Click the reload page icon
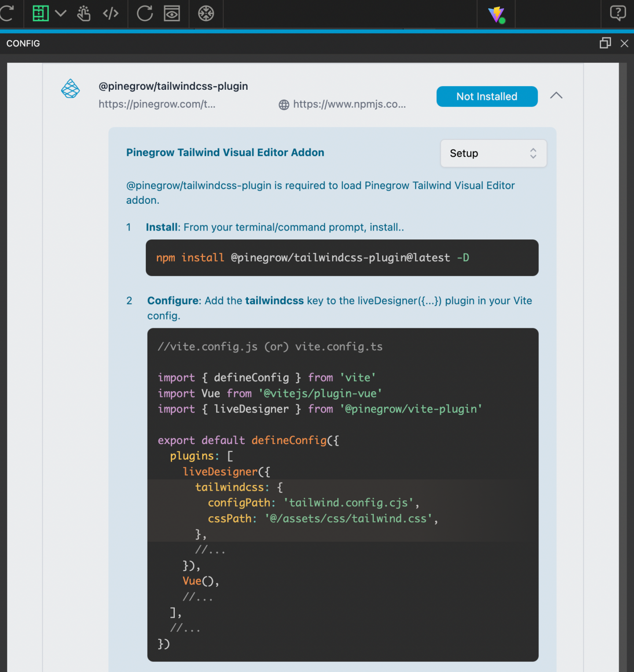Image resolution: width=634 pixels, height=672 pixels. pyautogui.click(x=145, y=14)
